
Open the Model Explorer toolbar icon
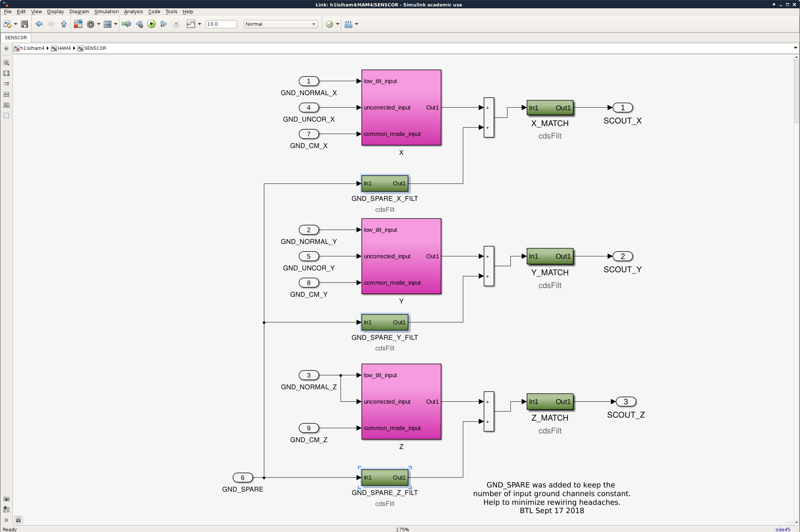pyautogui.click(x=108, y=24)
